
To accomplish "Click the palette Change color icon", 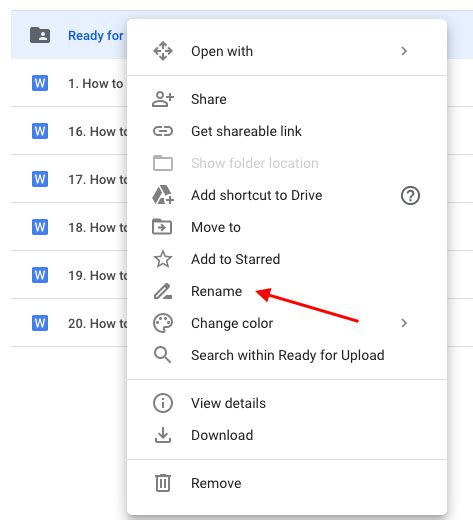I will point(163,323).
